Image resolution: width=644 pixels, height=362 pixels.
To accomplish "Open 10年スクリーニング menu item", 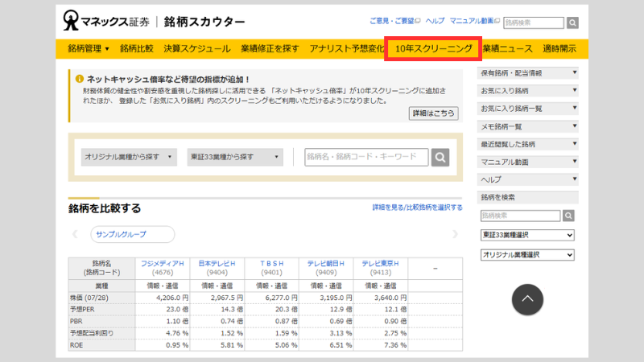I will pyautogui.click(x=433, y=49).
